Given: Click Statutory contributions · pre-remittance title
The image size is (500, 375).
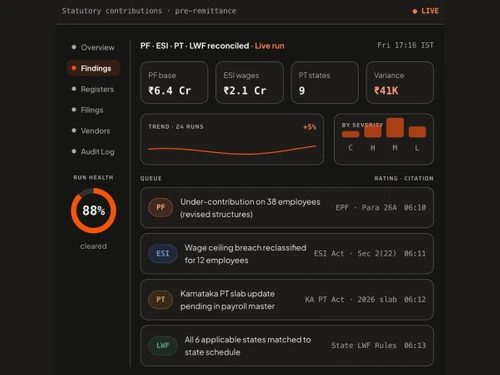Looking at the screenshot, I should 149,11.
